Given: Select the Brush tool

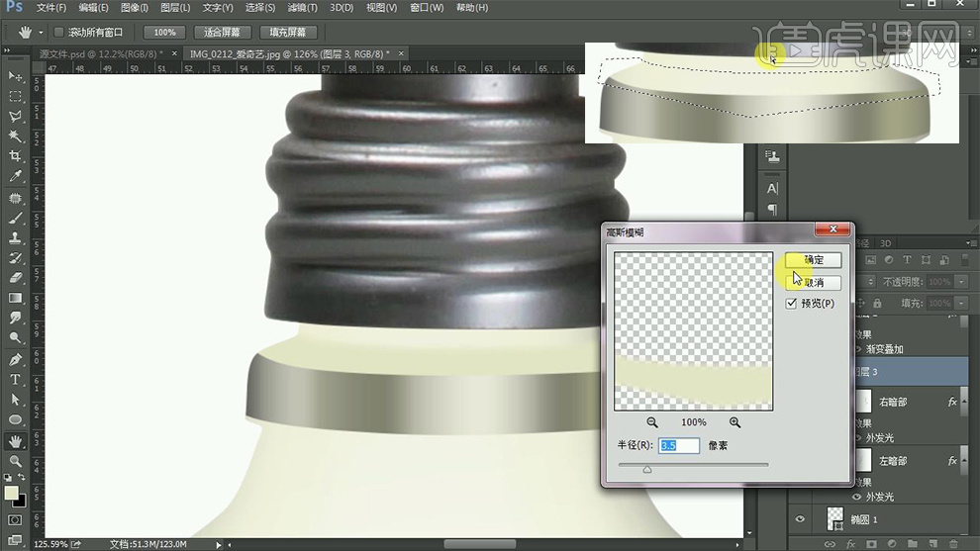Looking at the screenshot, I should (15, 218).
